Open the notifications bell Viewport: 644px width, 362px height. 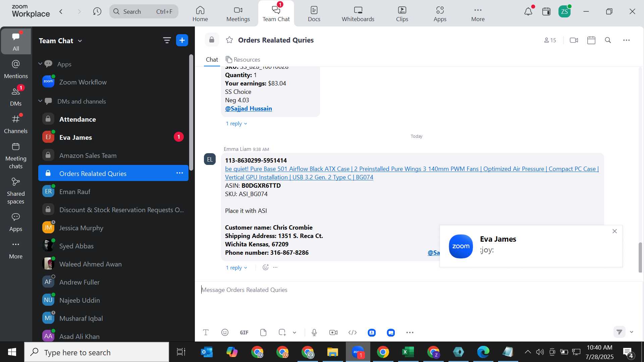[x=528, y=12]
